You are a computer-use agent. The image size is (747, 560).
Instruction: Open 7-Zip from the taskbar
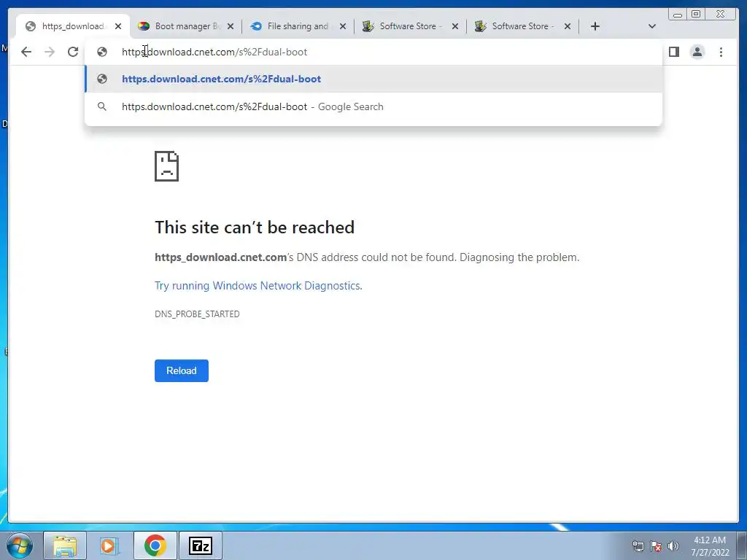200,545
